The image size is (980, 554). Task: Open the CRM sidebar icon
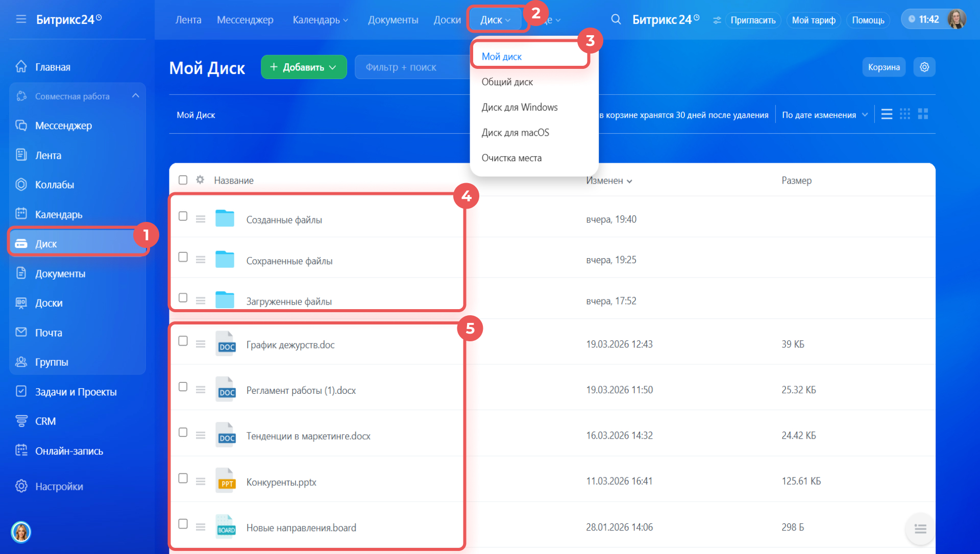click(x=21, y=421)
